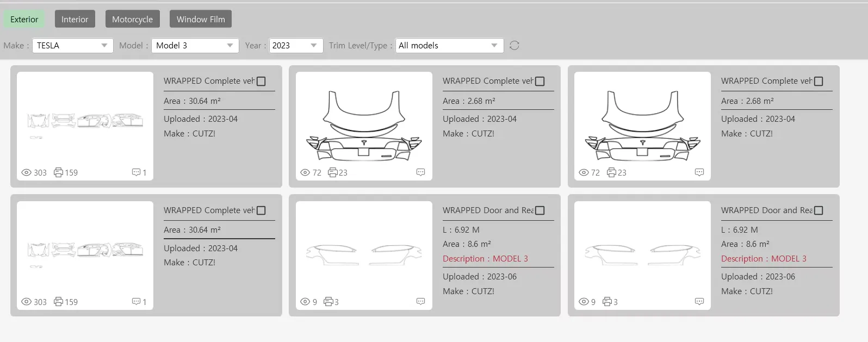Switch to the Exterior tab
The image size is (868, 342).
point(24,20)
